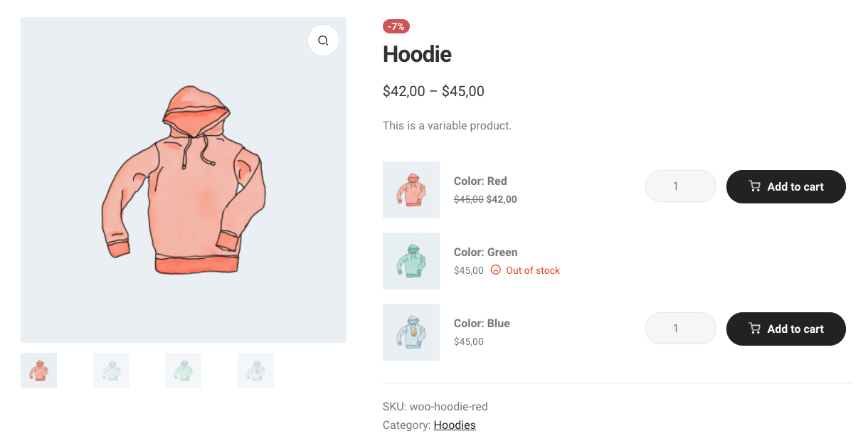The height and width of the screenshot is (441, 868).
Task: Click the Color: Red variation image
Action: tap(411, 190)
